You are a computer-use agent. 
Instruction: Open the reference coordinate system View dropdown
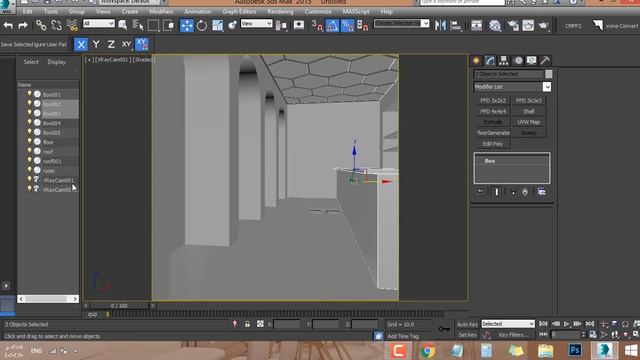point(256,24)
